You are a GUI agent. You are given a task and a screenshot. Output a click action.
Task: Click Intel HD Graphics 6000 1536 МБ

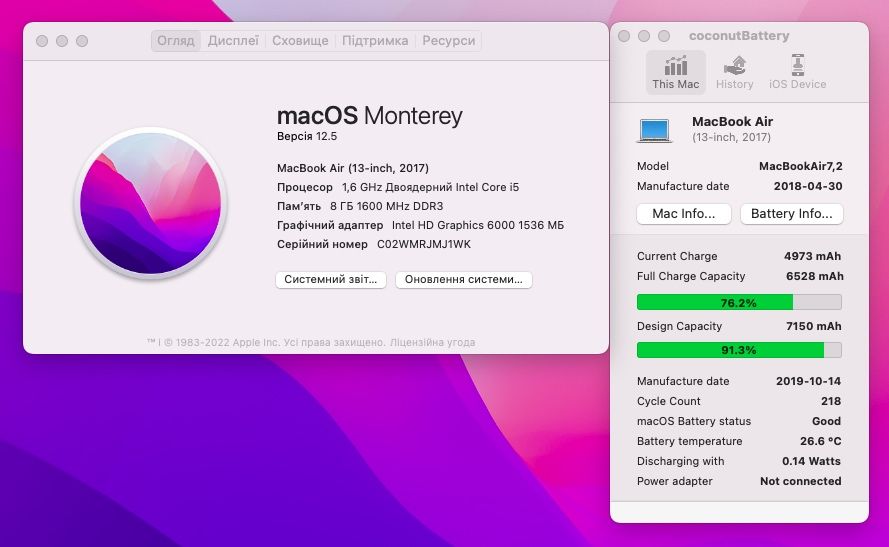click(478, 225)
